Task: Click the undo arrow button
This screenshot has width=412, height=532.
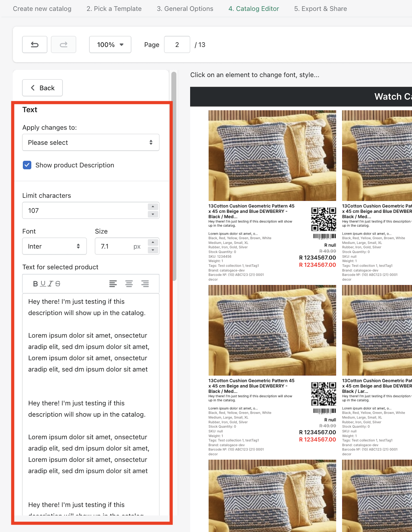Action: [35, 45]
